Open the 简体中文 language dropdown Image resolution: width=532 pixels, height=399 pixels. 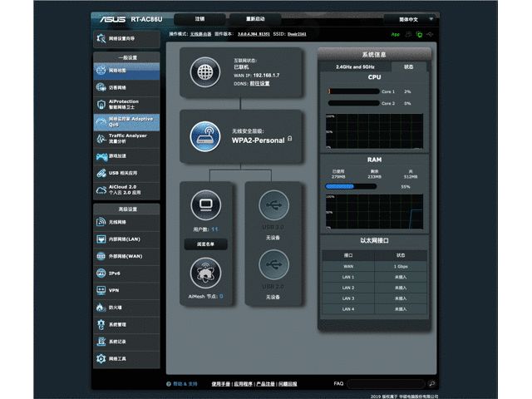tap(411, 19)
